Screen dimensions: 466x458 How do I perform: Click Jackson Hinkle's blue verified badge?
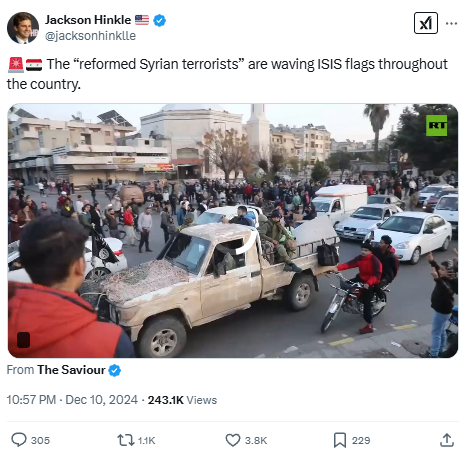[x=159, y=20]
